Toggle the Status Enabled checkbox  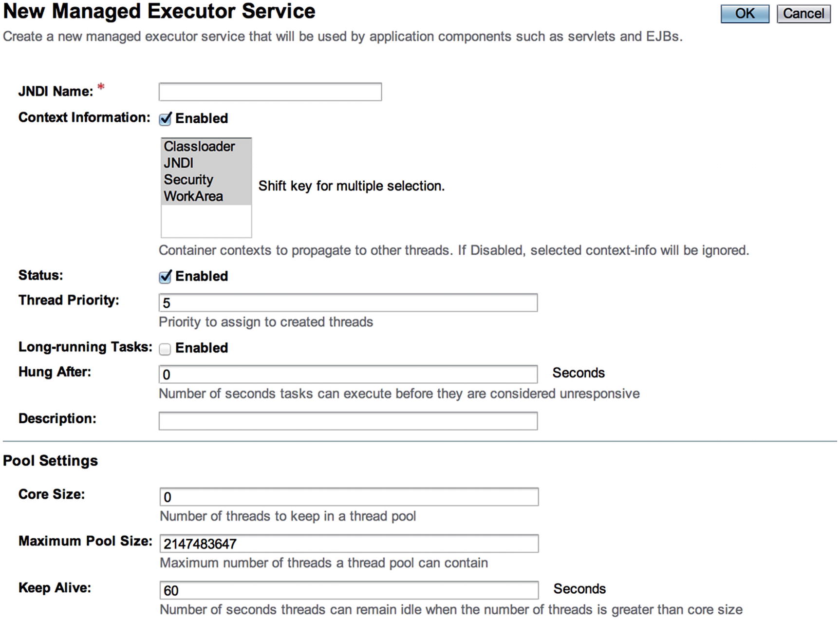tap(165, 277)
